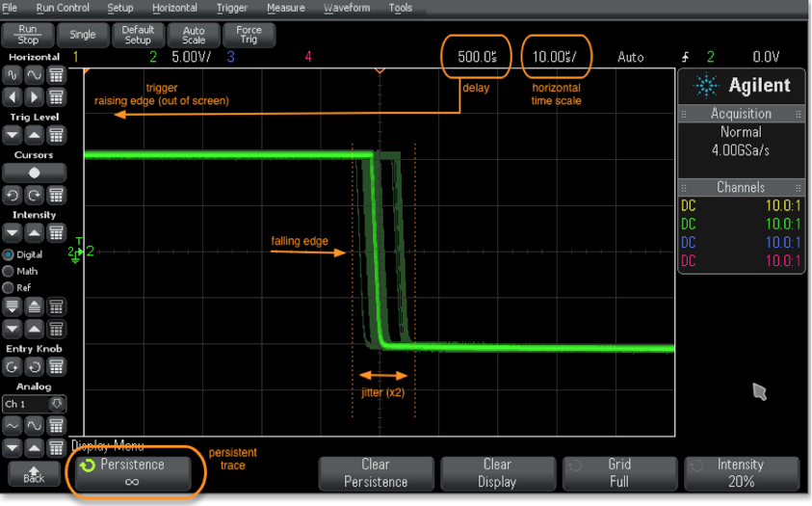812x506 pixels.
Task: Open the Intensity keypad in sidebar
Action: 56,233
